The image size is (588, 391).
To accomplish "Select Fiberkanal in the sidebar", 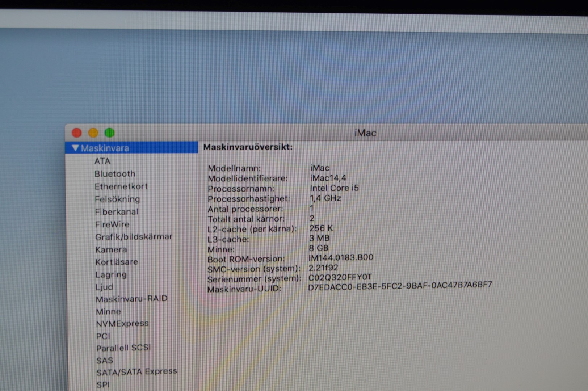I will (116, 212).
